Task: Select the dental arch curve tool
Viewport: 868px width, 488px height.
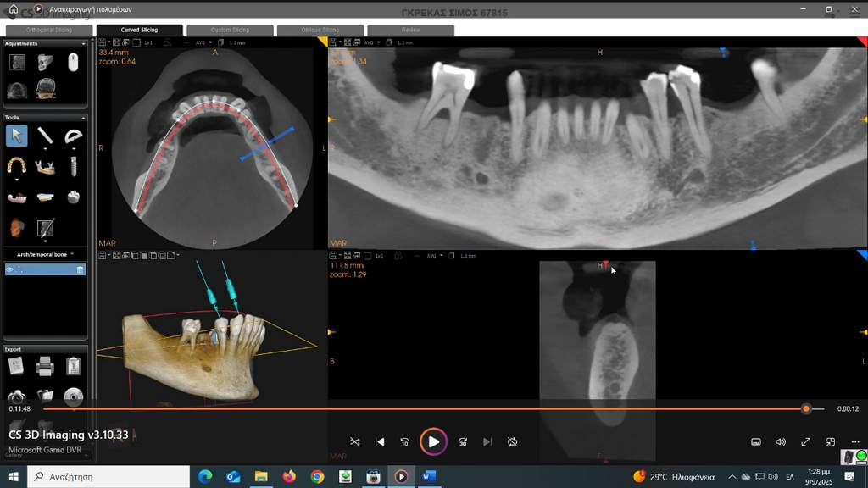Action: (x=16, y=164)
